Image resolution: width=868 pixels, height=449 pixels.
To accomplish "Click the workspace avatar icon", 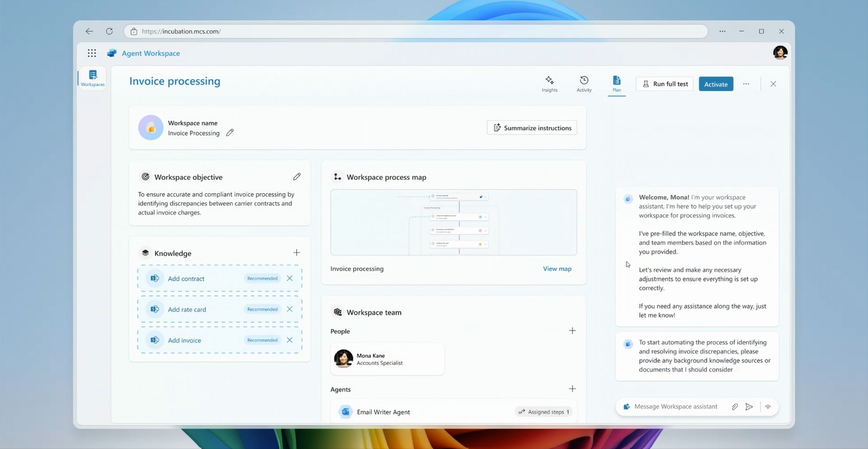I will point(151,128).
